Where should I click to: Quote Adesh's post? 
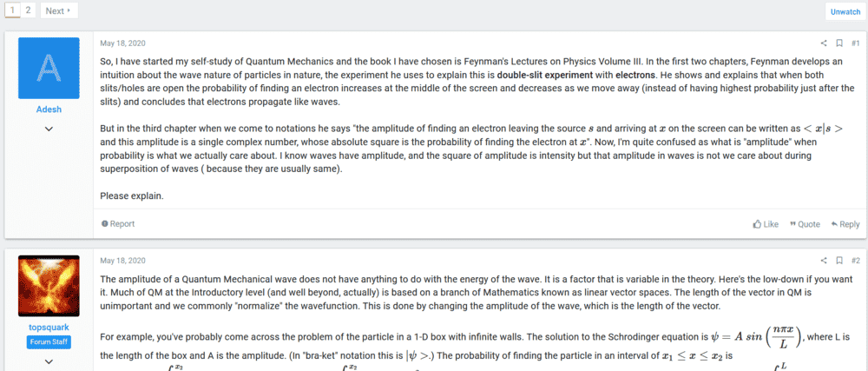[x=803, y=224]
